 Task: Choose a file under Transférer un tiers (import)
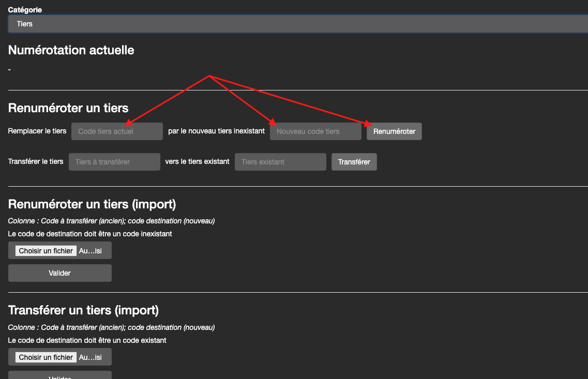[46, 357]
